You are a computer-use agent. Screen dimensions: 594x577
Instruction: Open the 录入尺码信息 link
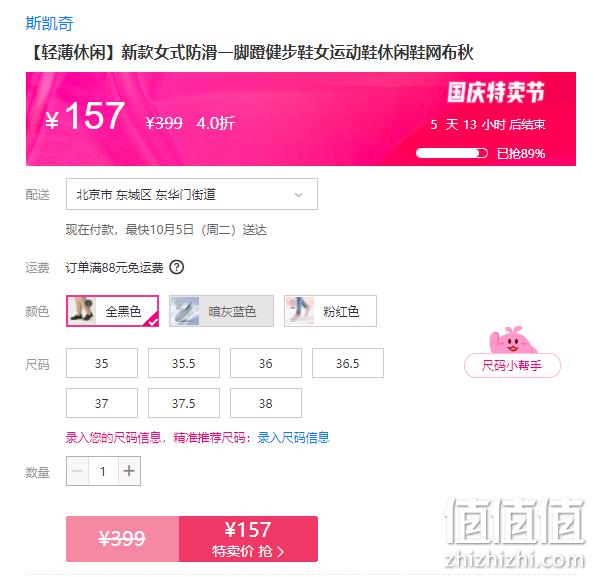coord(294,438)
